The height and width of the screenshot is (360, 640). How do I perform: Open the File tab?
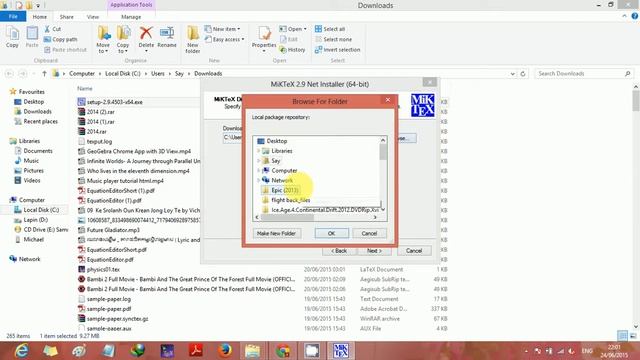[13, 17]
